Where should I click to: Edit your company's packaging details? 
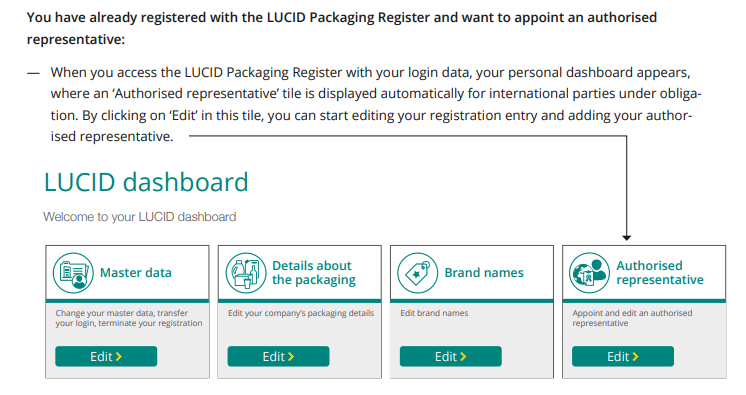tap(278, 356)
